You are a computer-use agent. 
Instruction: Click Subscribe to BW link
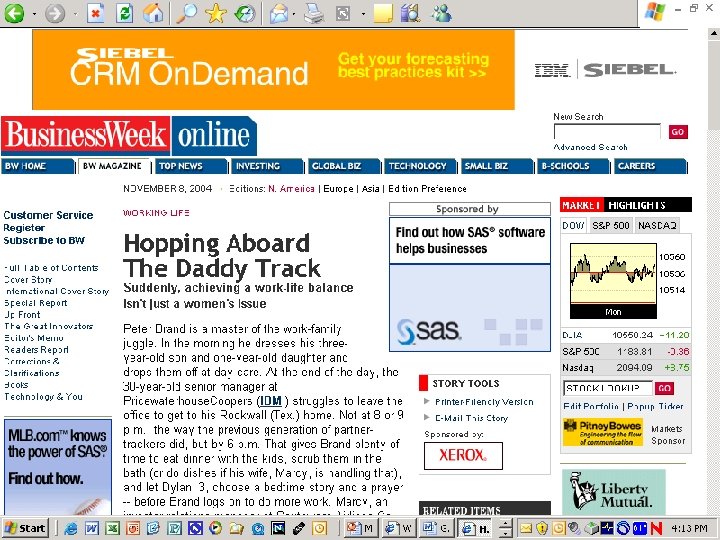[x=44, y=240]
